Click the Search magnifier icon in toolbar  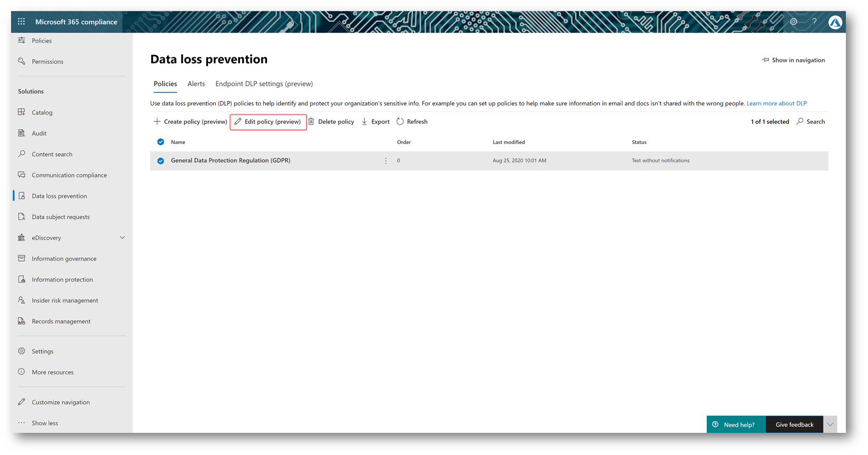click(x=800, y=121)
